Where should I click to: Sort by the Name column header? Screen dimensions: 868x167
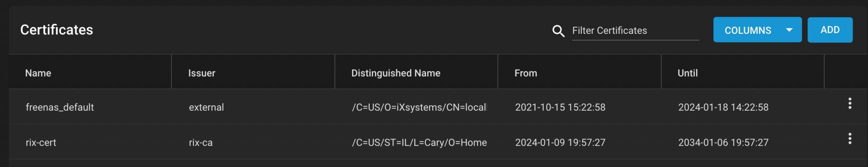pos(38,73)
